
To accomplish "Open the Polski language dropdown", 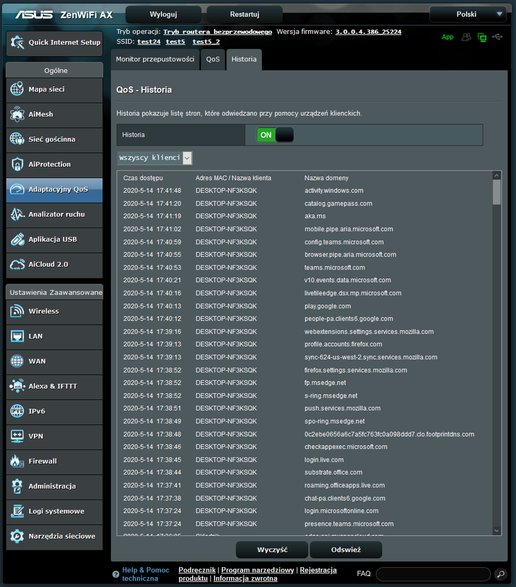I will 468,14.
